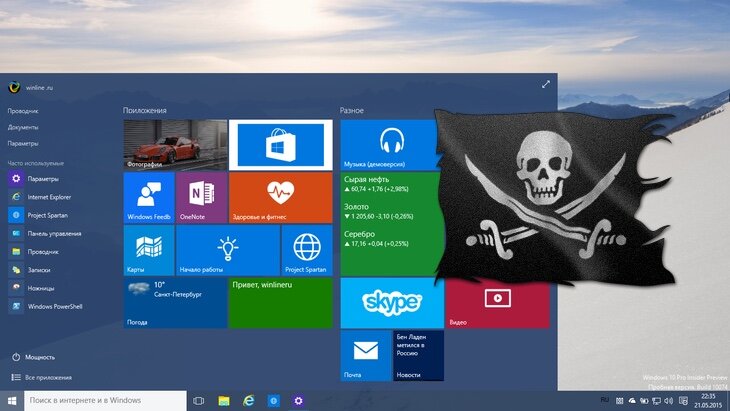Launch Project Spartan globe tile

pos(307,250)
